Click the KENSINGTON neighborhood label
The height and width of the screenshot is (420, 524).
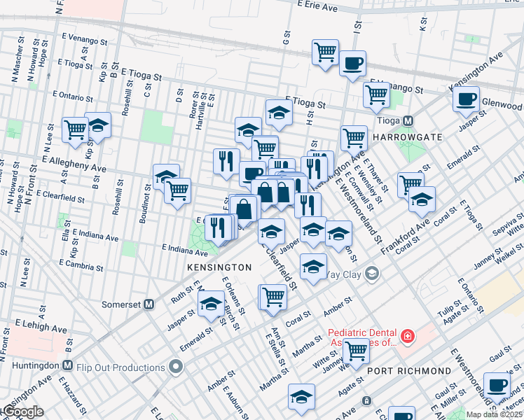point(219,267)
